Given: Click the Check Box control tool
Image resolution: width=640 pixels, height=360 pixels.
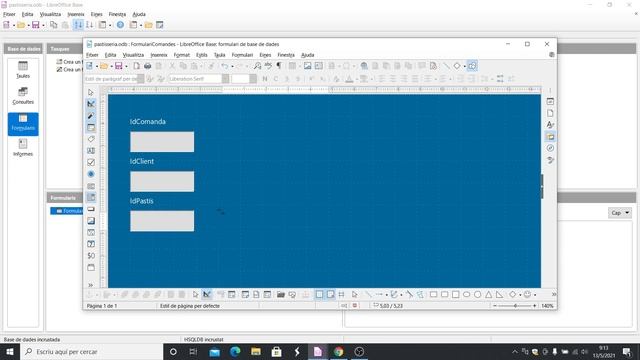Looking at the screenshot, I should tap(91, 162).
